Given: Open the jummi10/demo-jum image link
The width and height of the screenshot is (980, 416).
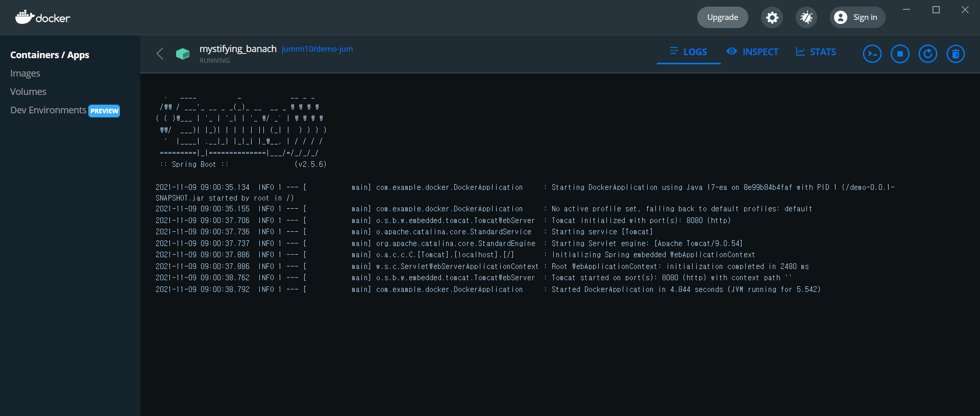Looking at the screenshot, I should click(317, 49).
